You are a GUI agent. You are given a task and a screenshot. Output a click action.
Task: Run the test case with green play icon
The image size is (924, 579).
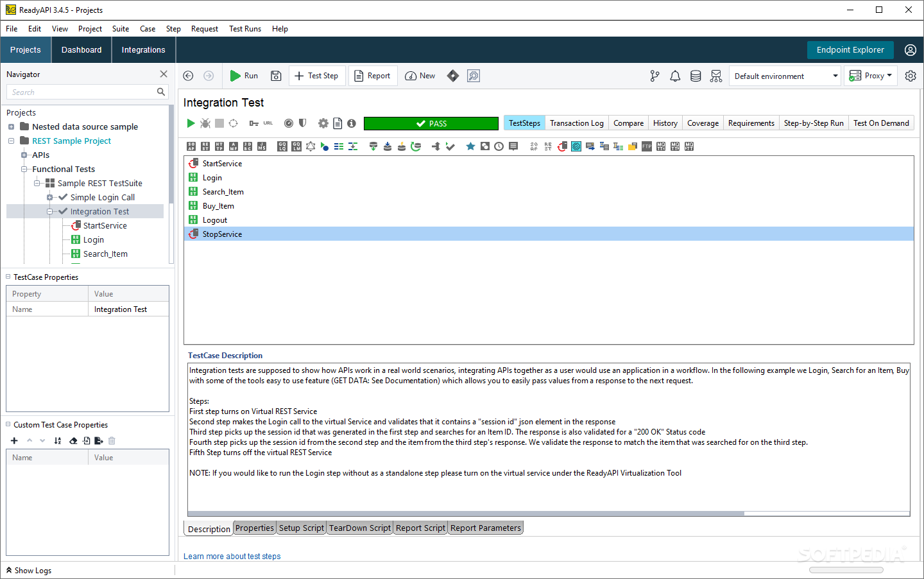pyautogui.click(x=191, y=123)
